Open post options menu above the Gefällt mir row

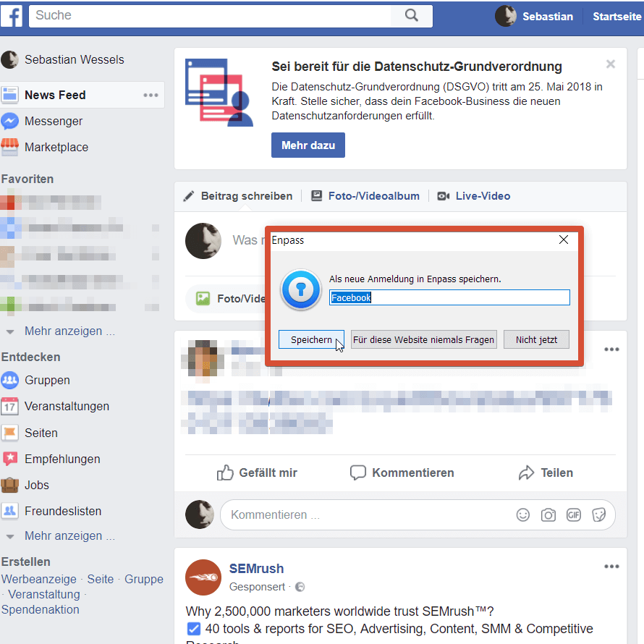click(x=611, y=349)
